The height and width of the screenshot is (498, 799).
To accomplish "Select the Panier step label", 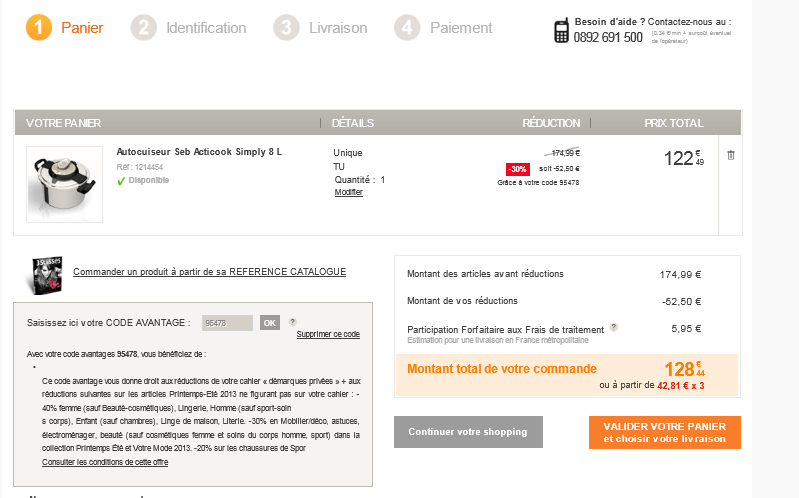I will point(82,28).
